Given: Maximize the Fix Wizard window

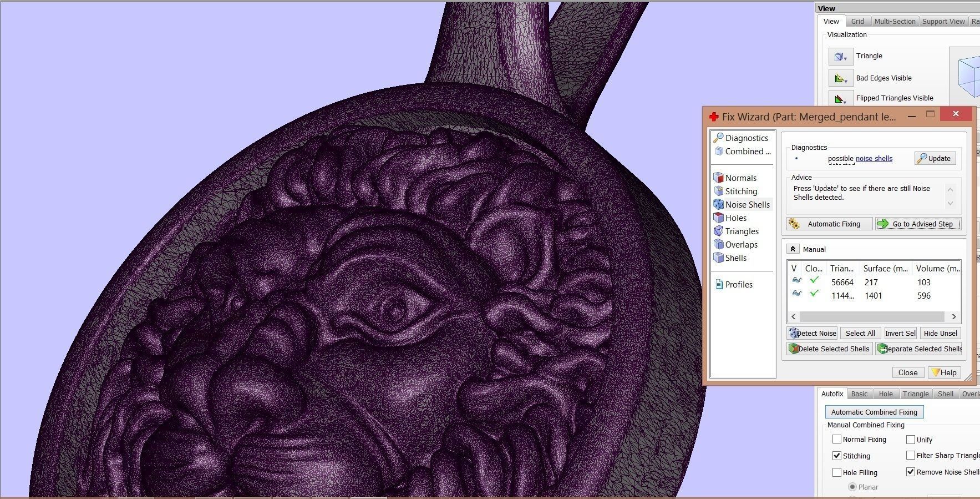Looking at the screenshot, I should point(931,114).
